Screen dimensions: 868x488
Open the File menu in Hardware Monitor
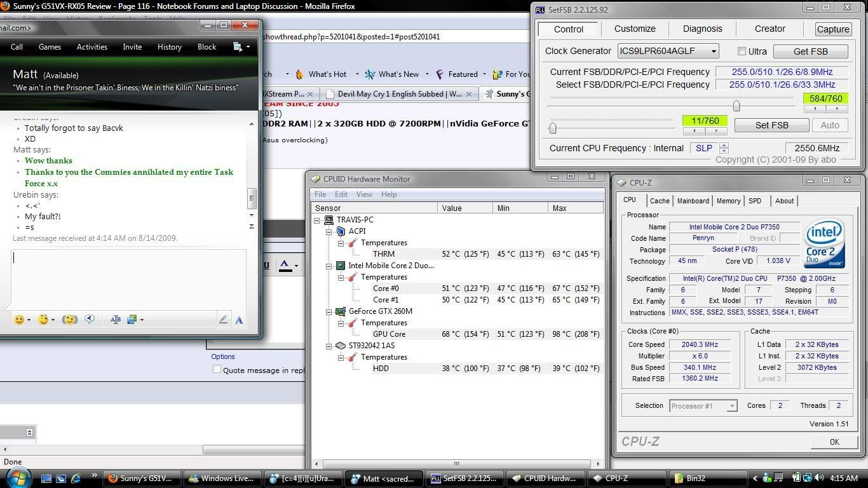click(x=320, y=194)
